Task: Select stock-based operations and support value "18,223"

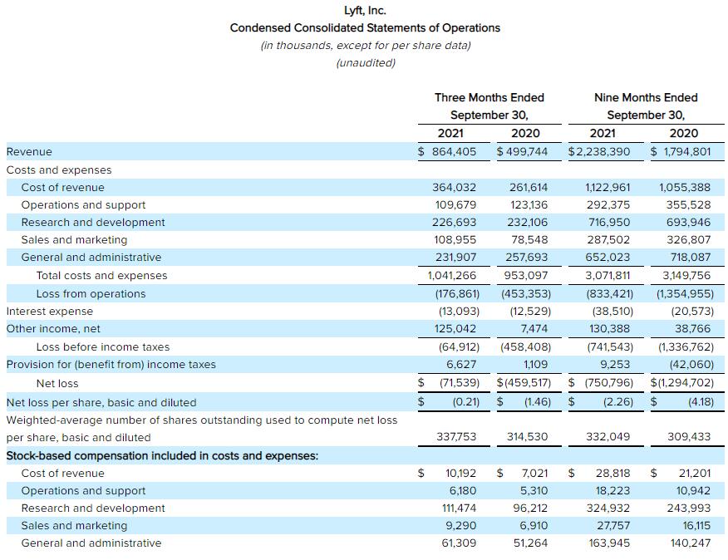Action: click(612, 491)
